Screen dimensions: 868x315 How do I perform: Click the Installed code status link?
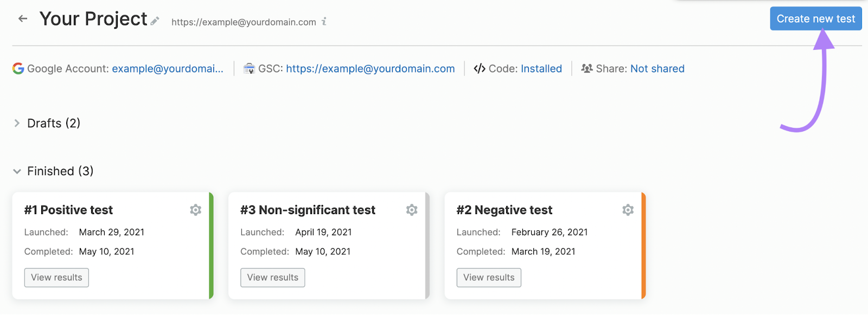tap(541, 68)
